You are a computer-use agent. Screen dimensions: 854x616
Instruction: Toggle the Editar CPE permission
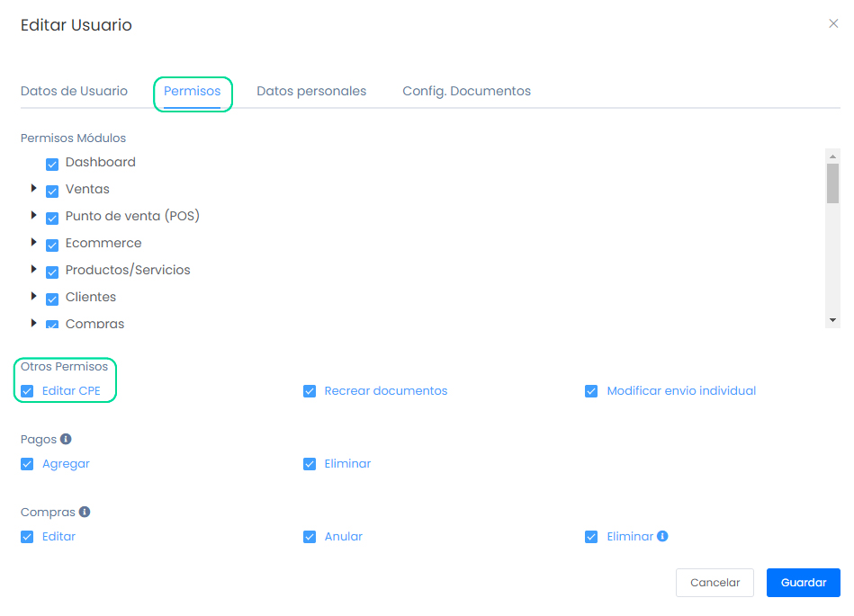[27, 391]
